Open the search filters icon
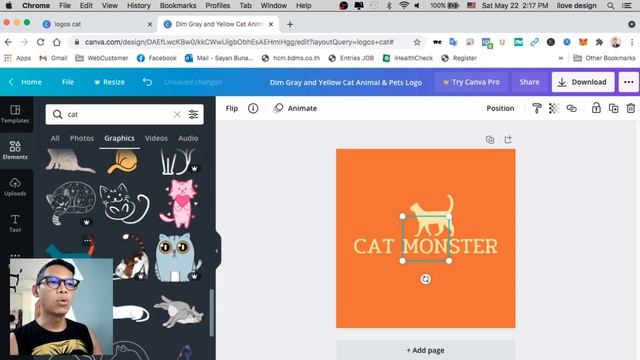The width and height of the screenshot is (640, 360). click(x=193, y=114)
